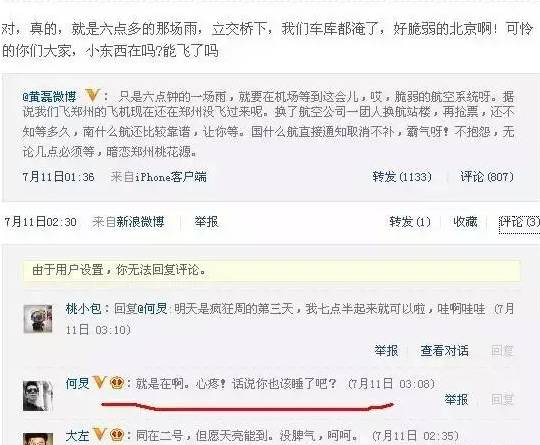540x445 pixels.
Task: Click the verified V badge next to 大左
Action: 99,435
